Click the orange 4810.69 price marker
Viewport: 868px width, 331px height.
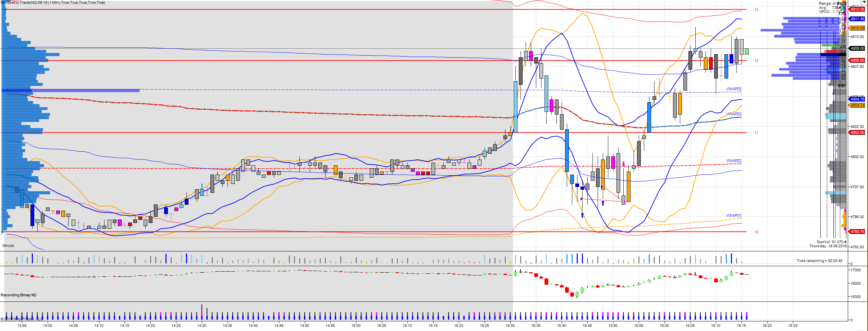pyautogui.click(x=857, y=28)
